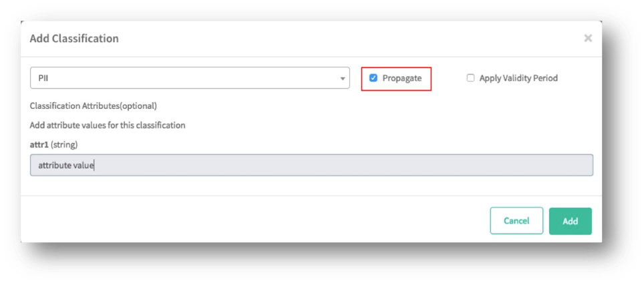This screenshot has height=285, width=644.
Task: Click the attr1 (string) field label
Action: 53,145
